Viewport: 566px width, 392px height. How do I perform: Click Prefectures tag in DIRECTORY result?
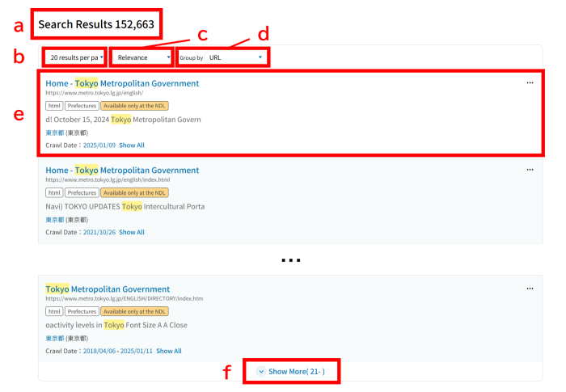tap(82, 311)
